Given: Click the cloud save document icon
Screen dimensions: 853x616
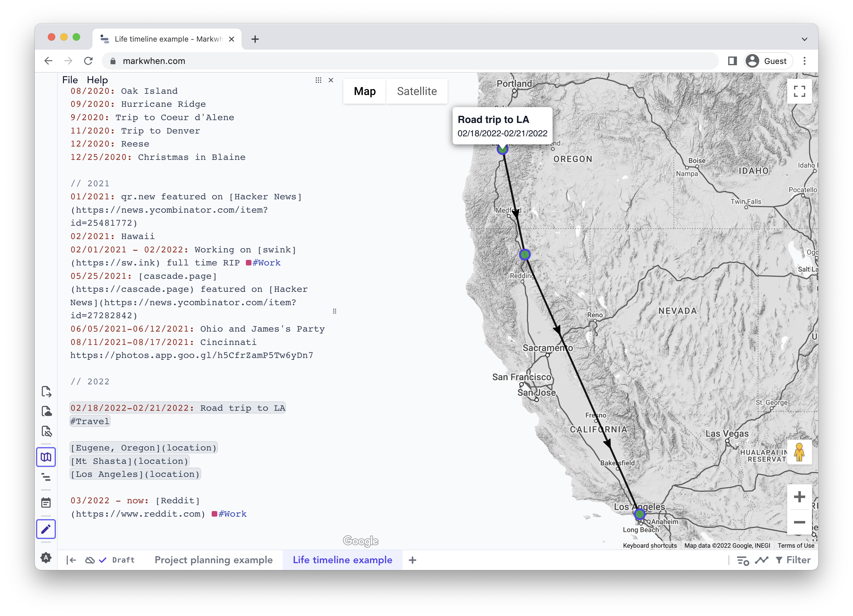Looking at the screenshot, I should [x=46, y=411].
